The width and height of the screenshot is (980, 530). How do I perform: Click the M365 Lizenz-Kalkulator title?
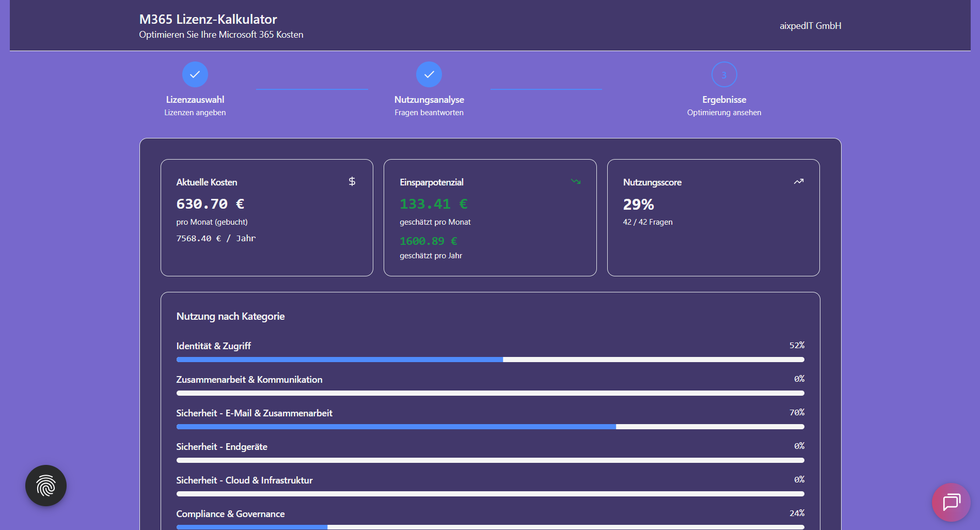208,20
